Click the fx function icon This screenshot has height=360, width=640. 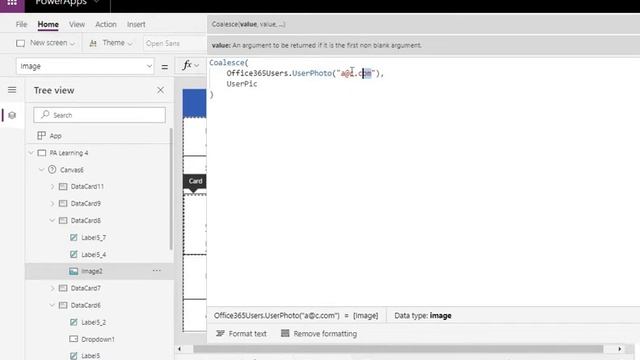pos(187,65)
